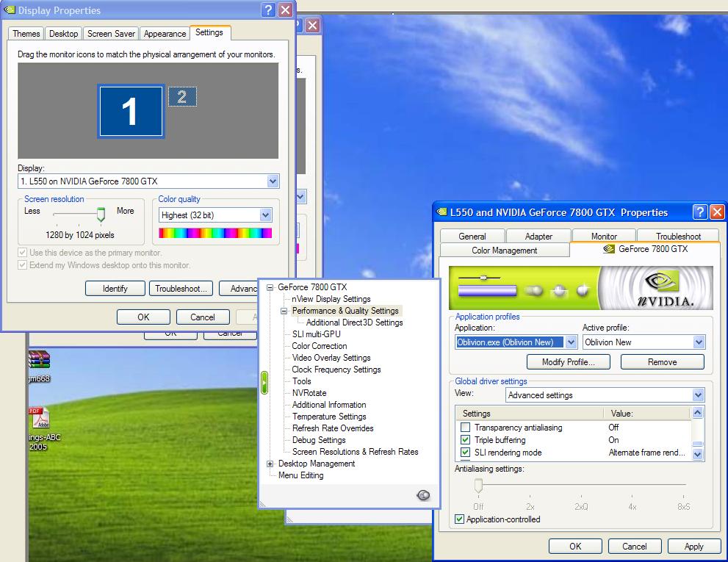Toggle SLI rendering mode checkbox

tap(465, 453)
